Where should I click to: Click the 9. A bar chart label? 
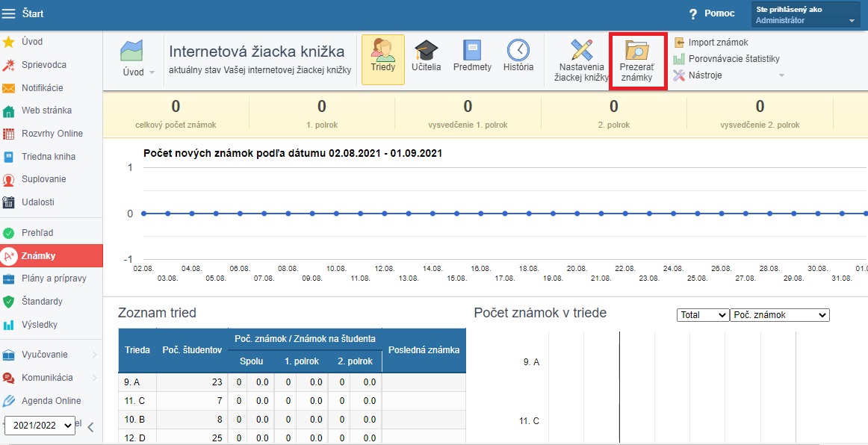(x=531, y=362)
